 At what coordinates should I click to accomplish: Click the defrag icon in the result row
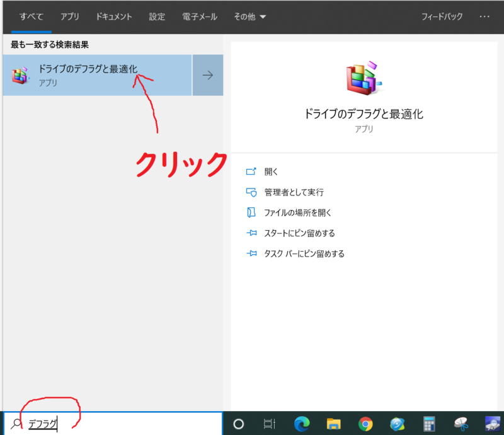(21, 76)
